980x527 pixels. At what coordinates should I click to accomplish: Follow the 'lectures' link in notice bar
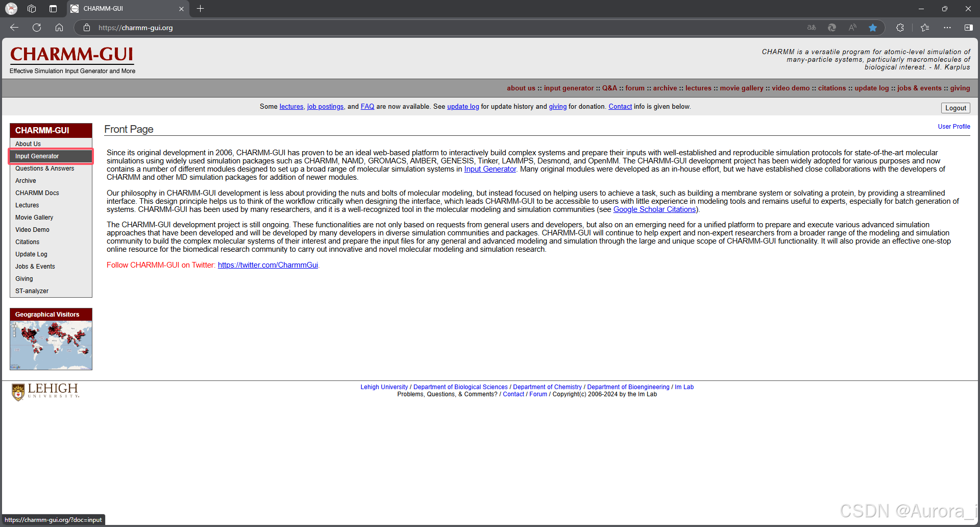point(291,107)
